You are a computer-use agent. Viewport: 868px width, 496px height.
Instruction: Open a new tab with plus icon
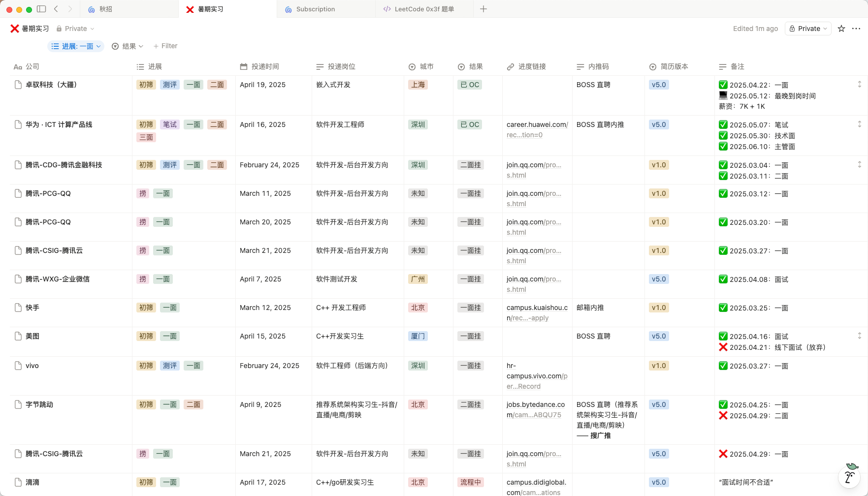point(483,9)
